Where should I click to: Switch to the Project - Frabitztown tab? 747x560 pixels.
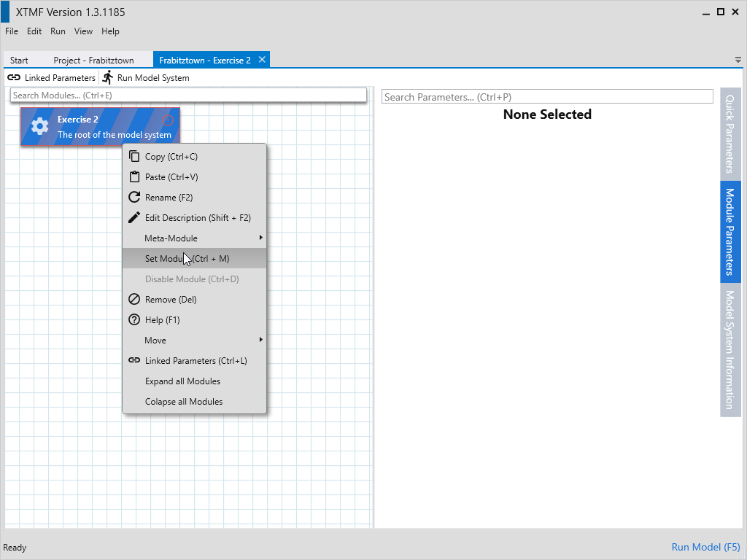[x=93, y=61]
